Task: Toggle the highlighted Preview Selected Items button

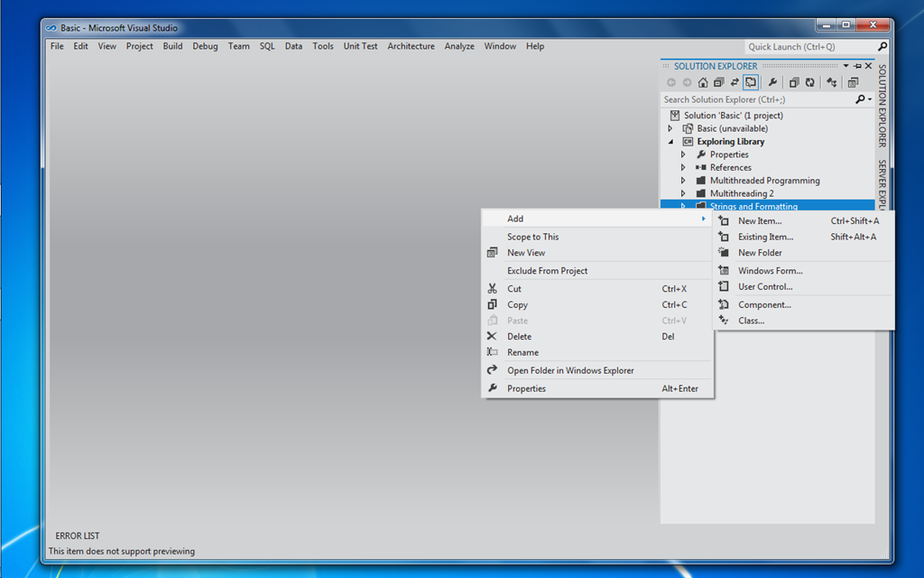Action: point(751,82)
